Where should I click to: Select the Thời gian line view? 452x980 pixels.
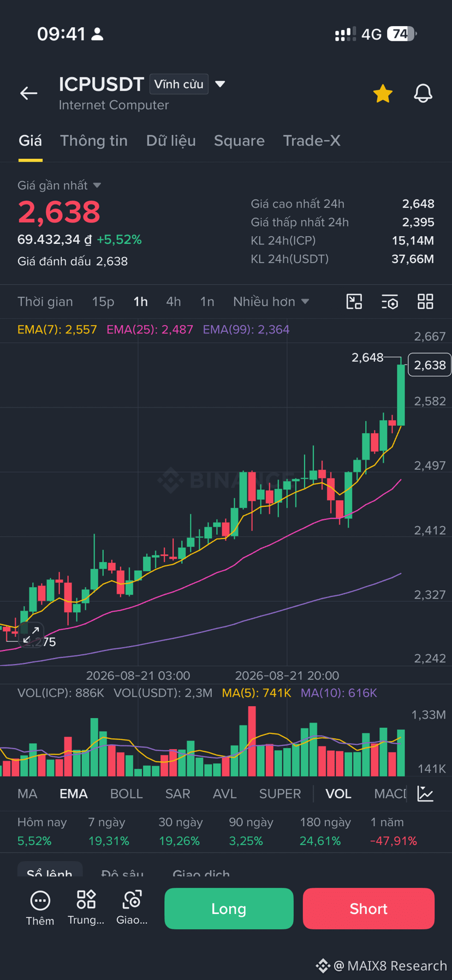(45, 302)
